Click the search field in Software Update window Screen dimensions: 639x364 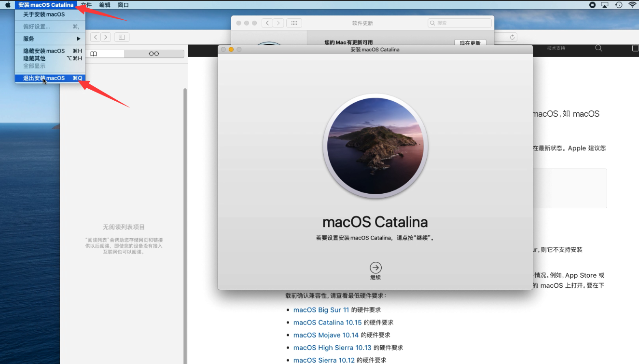[459, 23]
